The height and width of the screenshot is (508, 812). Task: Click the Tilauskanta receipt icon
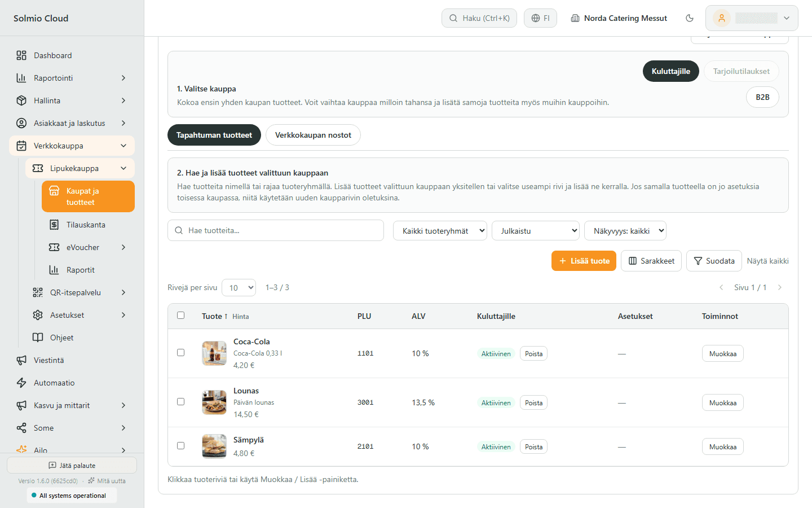54,225
